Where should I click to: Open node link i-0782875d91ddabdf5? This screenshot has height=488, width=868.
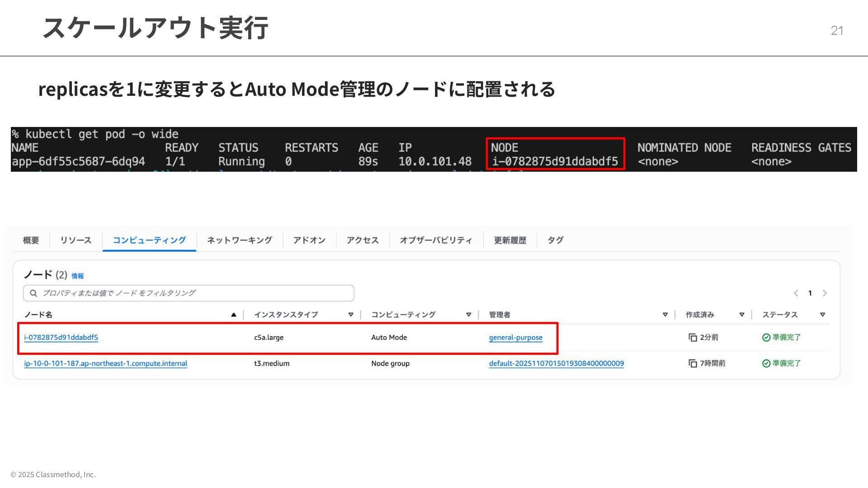pyautogui.click(x=61, y=338)
